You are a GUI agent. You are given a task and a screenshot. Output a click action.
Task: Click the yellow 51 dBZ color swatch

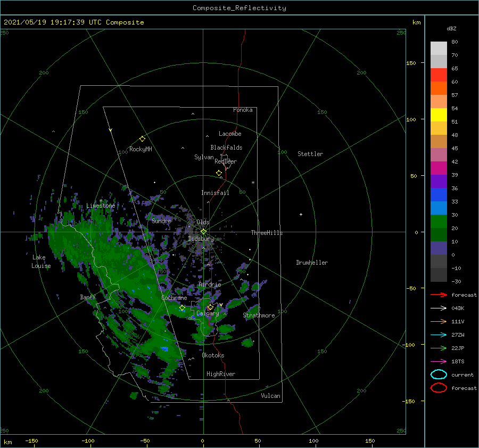[x=439, y=115]
